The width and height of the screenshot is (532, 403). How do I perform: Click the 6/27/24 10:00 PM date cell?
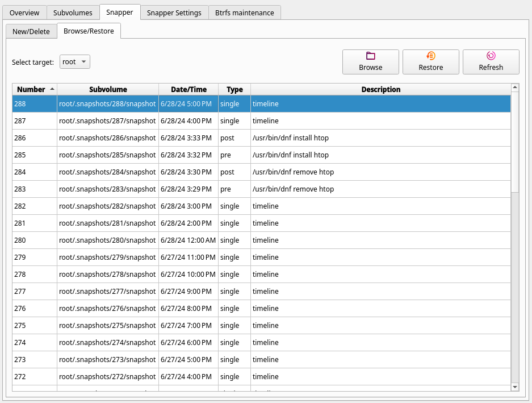click(188, 274)
